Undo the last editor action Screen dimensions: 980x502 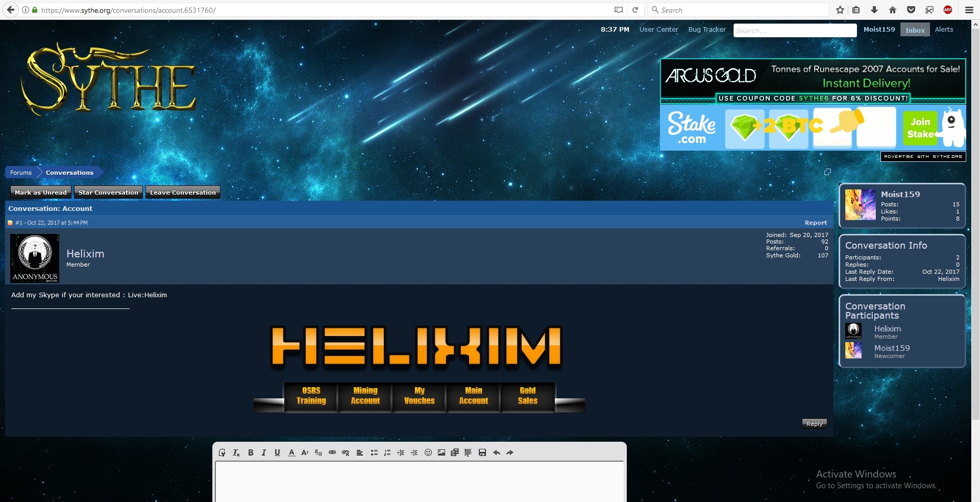[x=497, y=452]
